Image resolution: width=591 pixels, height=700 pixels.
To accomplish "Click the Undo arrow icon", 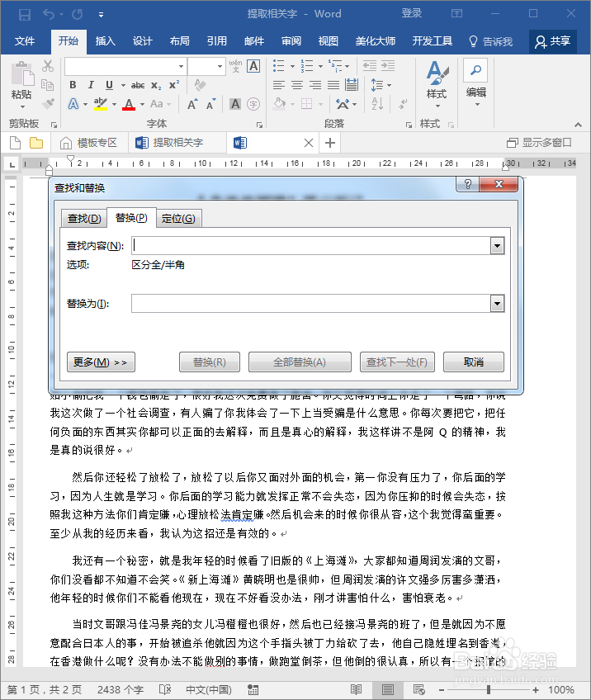I will [49, 15].
